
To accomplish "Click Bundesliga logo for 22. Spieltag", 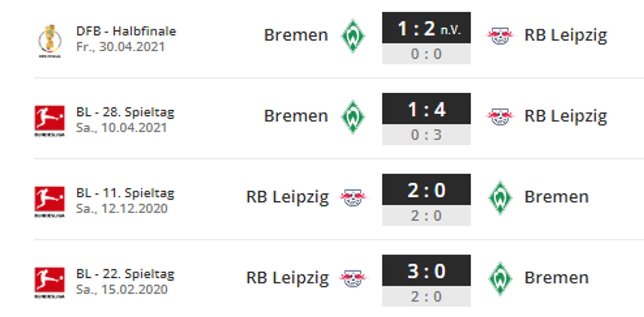I will point(49,281).
